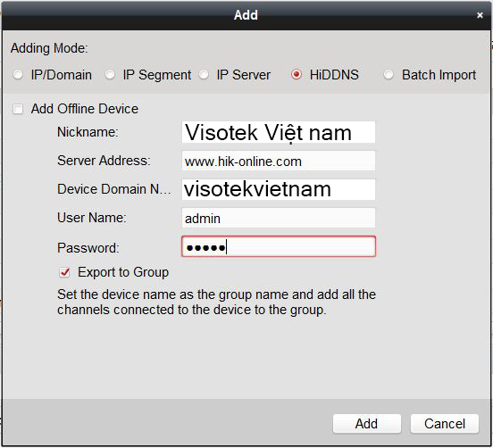Choose the IP Segment radio option
Viewport: 493px width, 448px height.
pyautogui.click(x=110, y=75)
